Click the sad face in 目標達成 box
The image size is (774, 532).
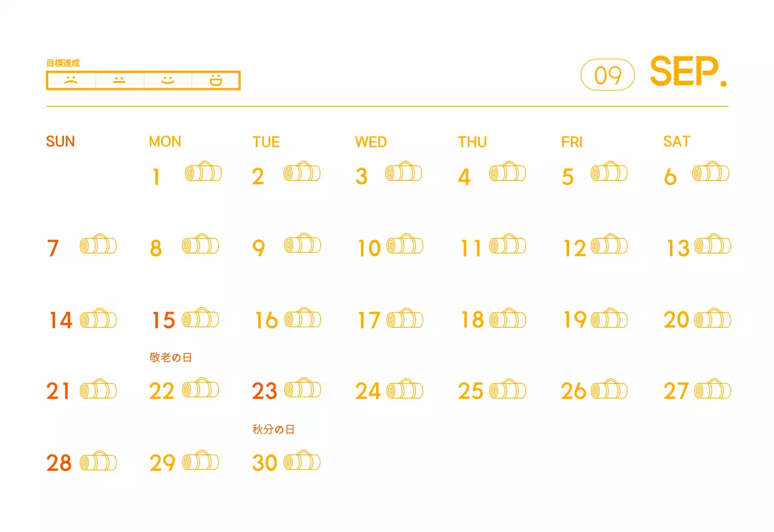pyautogui.click(x=71, y=80)
